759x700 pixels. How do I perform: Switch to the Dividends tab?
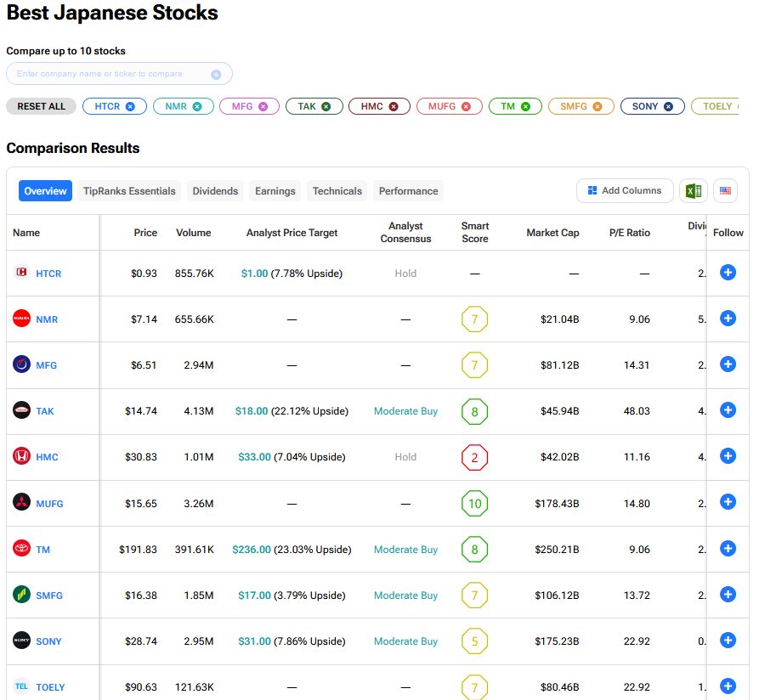pyautogui.click(x=215, y=191)
